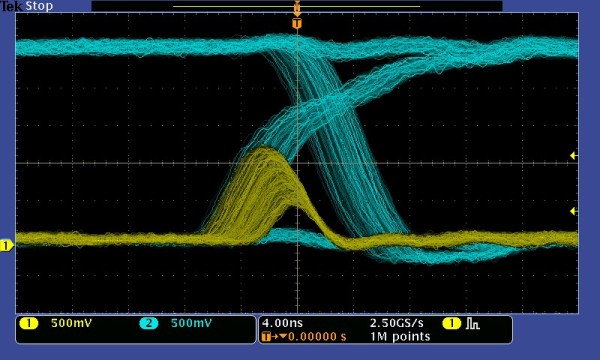Click the Tek logo
This screenshot has height=360, width=600.
coord(11,6)
